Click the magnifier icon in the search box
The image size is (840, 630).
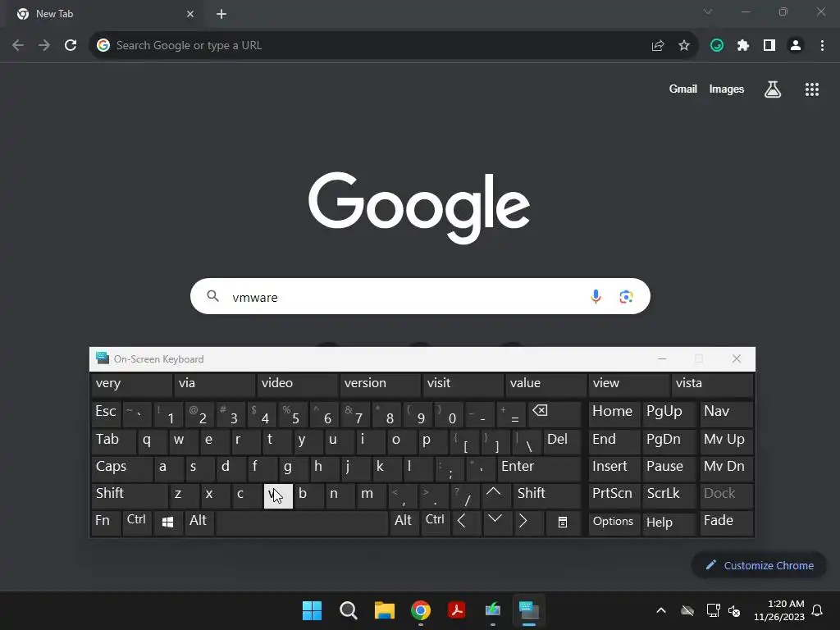point(212,295)
